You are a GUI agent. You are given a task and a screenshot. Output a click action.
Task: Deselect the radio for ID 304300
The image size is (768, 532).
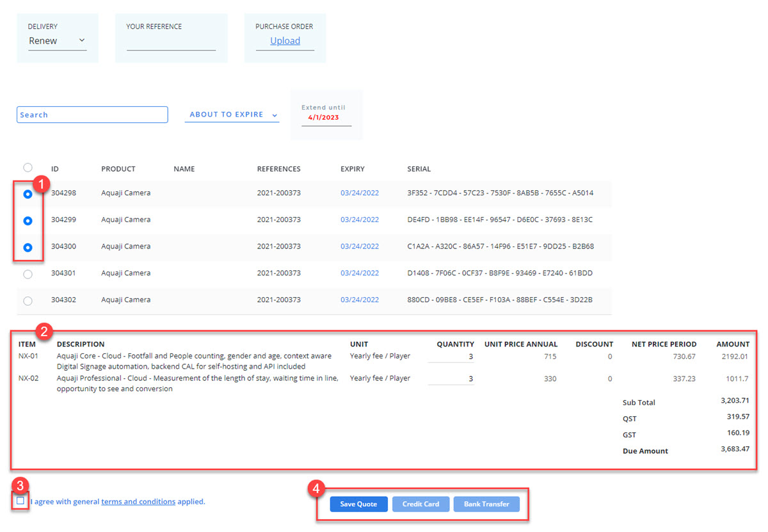28,248
